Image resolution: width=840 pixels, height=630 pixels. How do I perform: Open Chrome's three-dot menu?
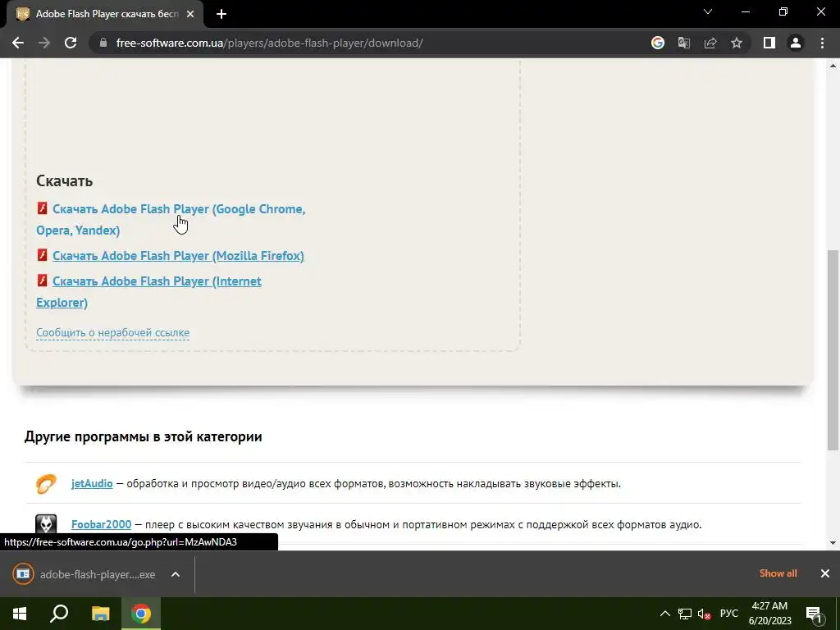pos(822,43)
